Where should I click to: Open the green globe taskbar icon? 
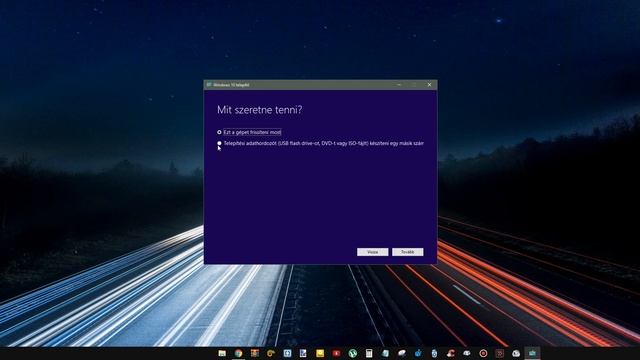pos(353,353)
